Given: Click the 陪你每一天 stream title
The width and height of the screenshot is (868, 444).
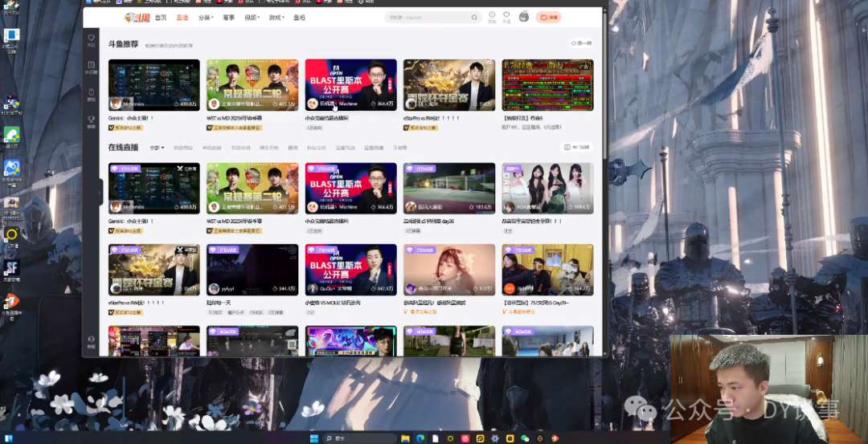Looking at the screenshot, I should (x=217, y=303).
